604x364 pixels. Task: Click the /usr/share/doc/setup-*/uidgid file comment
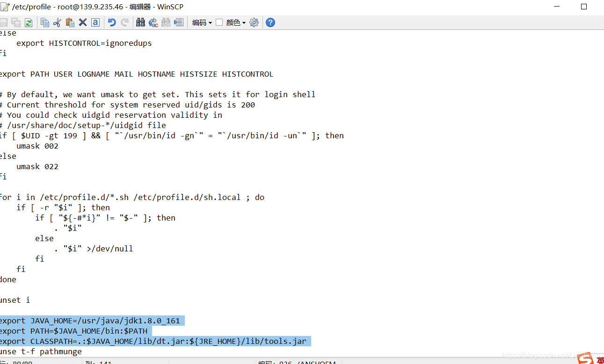pyautogui.click(x=83, y=125)
